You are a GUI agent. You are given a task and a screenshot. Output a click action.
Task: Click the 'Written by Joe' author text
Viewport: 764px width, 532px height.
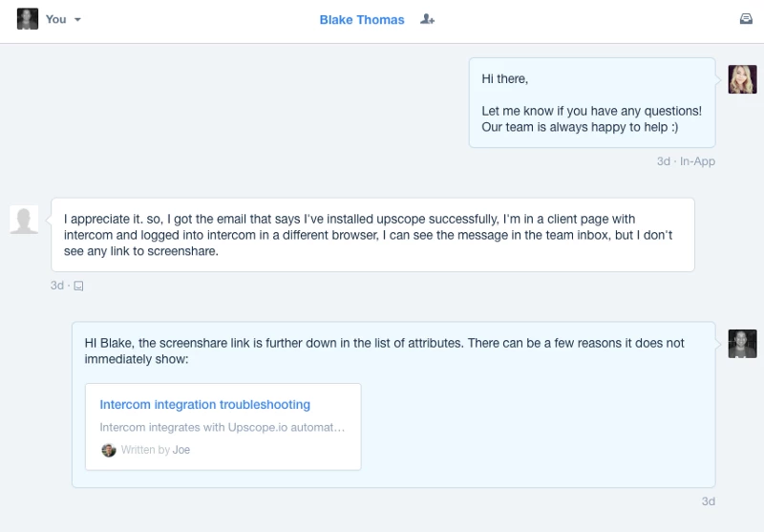155,450
